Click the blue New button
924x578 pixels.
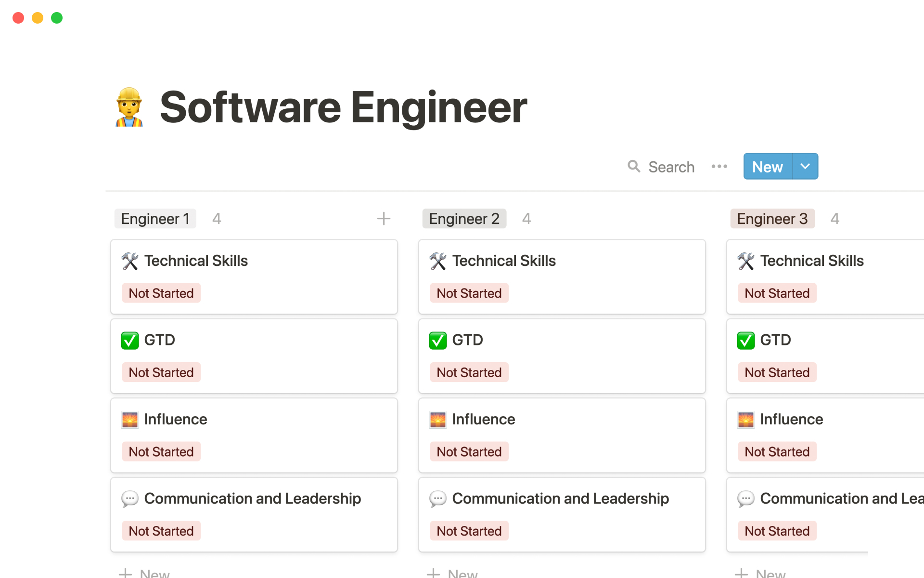[768, 167]
